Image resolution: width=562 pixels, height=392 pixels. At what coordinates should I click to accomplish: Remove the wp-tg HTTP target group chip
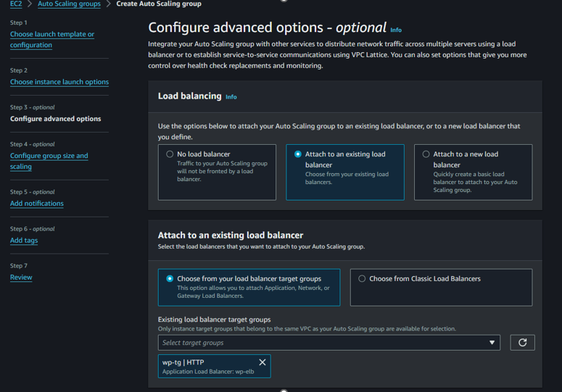click(x=263, y=362)
